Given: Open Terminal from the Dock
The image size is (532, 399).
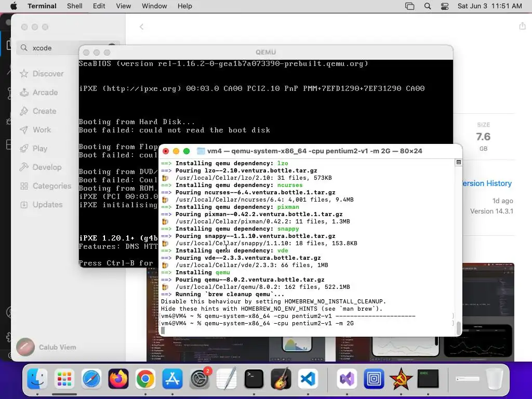Looking at the screenshot, I should pyautogui.click(x=254, y=379).
